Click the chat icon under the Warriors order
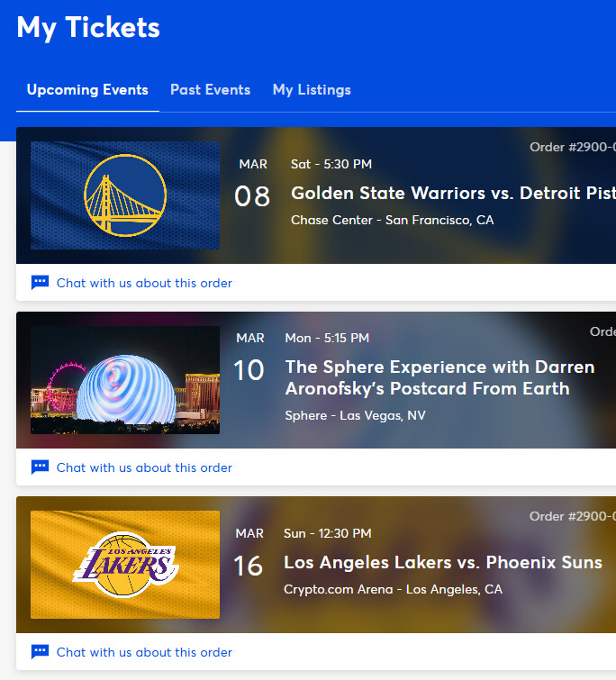Image resolution: width=616 pixels, height=680 pixels. click(x=40, y=283)
